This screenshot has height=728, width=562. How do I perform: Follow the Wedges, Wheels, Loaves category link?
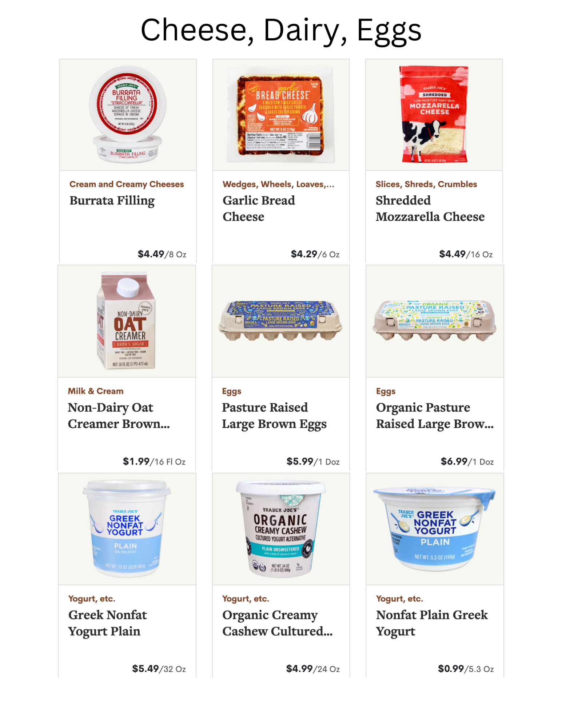[278, 184]
